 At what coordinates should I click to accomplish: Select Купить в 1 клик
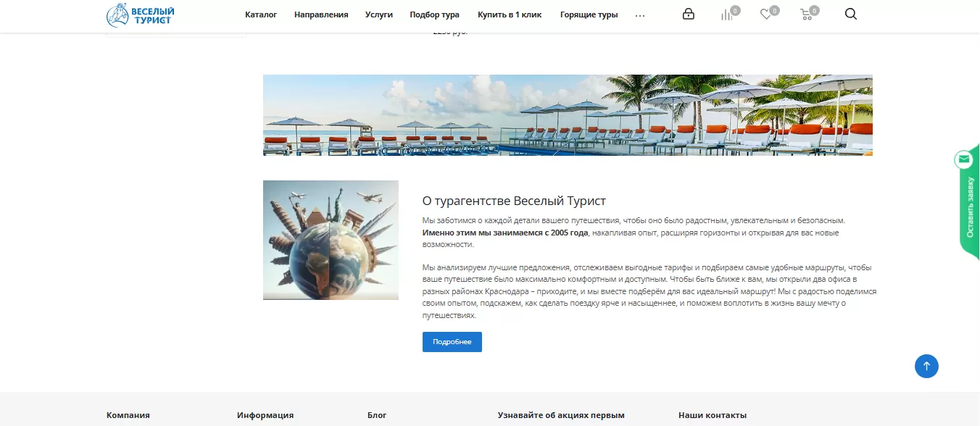pos(510,14)
